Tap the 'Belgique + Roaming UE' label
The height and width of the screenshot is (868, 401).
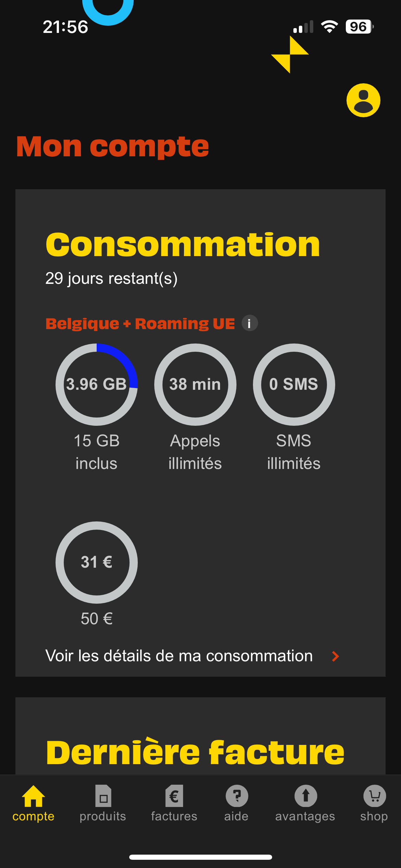(140, 324)
